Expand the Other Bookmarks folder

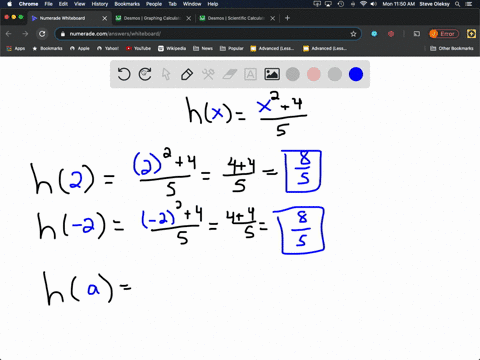coord(452,48)
